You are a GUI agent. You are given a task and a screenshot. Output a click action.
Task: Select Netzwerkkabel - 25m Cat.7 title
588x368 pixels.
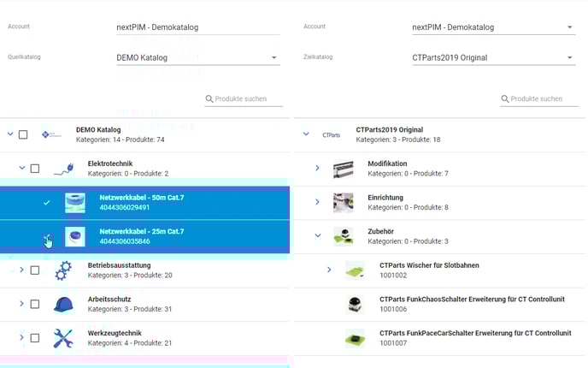pos(142,231)
